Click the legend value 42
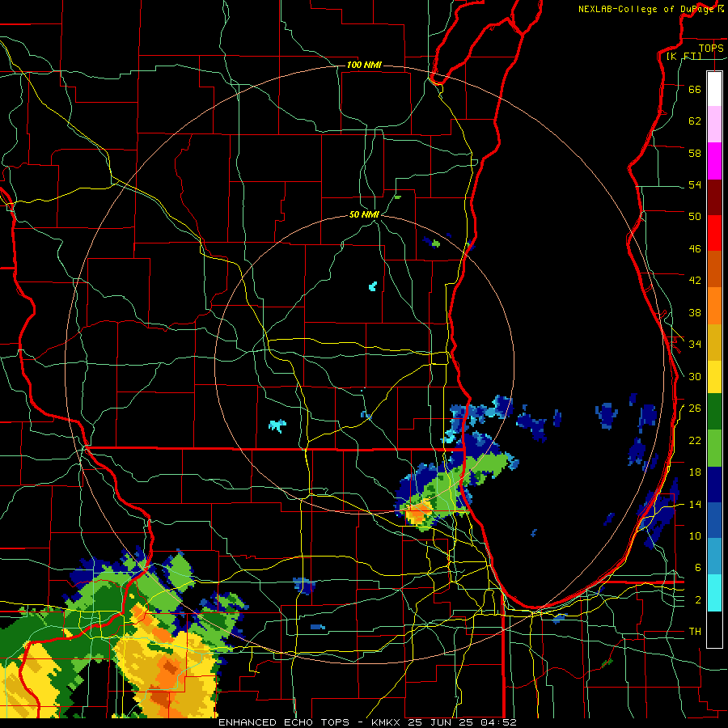 click(695, 281)
